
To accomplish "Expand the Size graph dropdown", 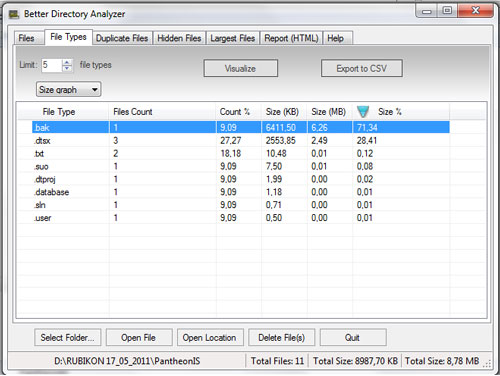I will coord(68,90).
